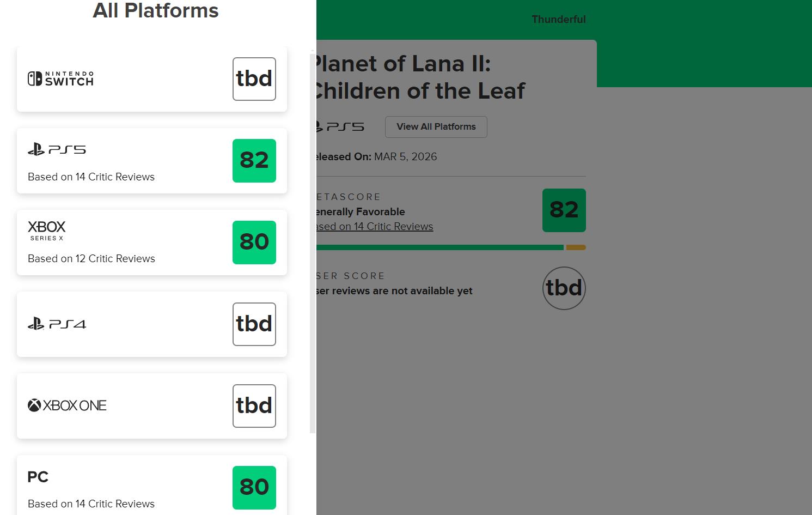Image resolution: width=812 pixels, height=515 pixels.
Task: Click the Nintendo Switch tbd score box
Action: coord(254,79)
